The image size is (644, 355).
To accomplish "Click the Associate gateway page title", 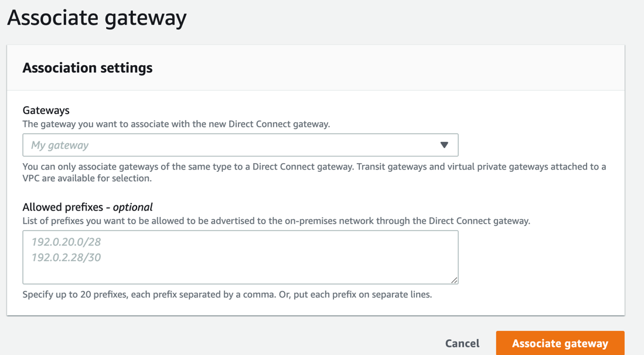I will (97, 18).
